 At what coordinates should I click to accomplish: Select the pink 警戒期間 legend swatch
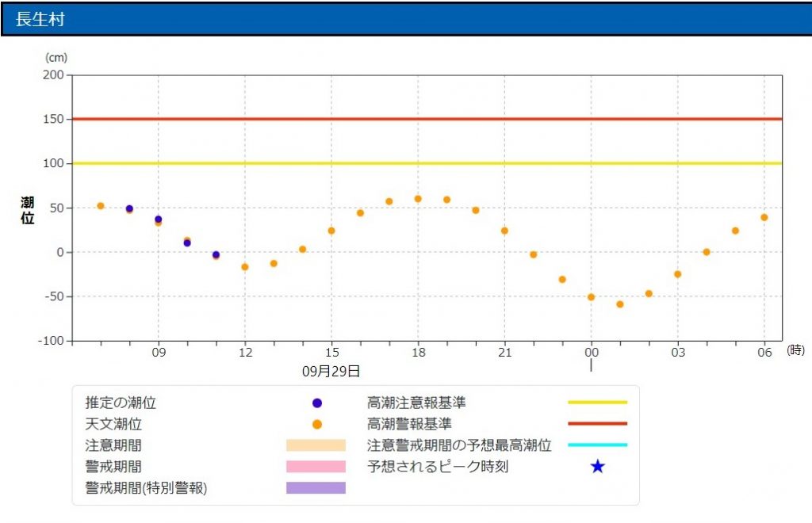pyautogui.click(x=316, y=467)
